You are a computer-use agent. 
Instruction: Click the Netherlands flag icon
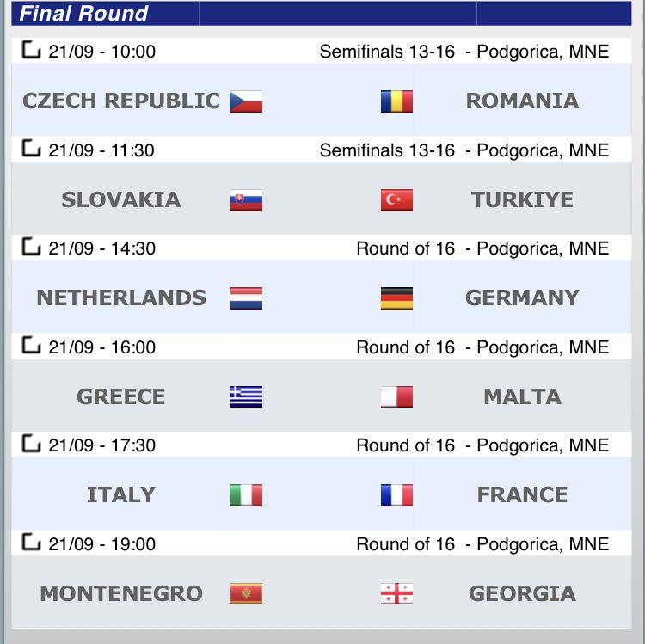(x=246, y=298)
